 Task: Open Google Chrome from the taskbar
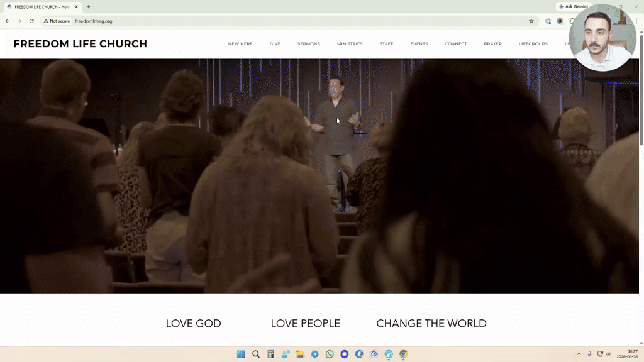(x=404, y=354)
